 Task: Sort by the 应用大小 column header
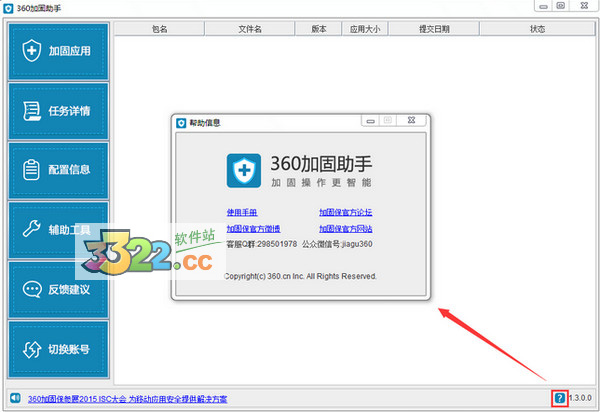365,29
